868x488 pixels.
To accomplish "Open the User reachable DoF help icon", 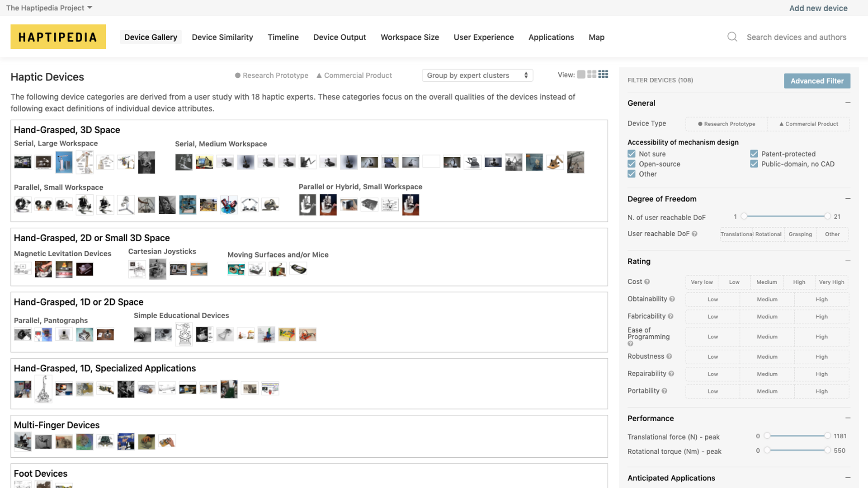I will pyautogui.click(x=694, y=234).
